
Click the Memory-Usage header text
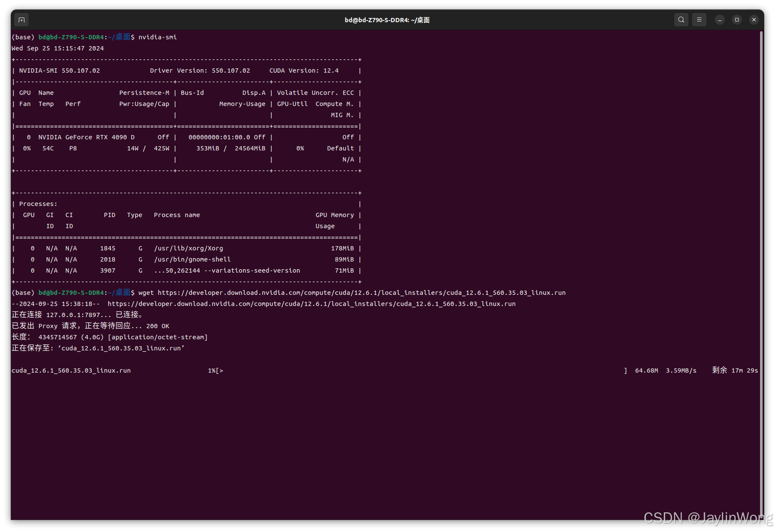coord(242,104)
